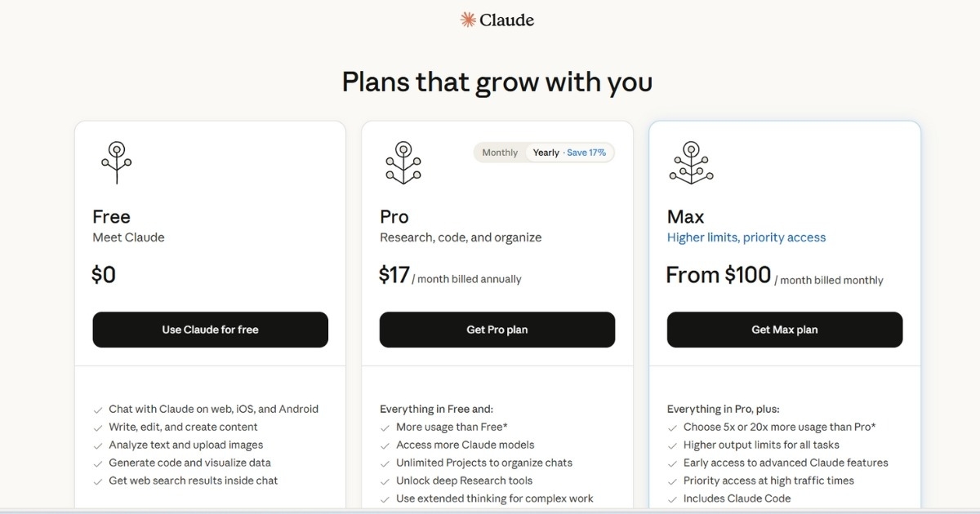Screen dimensions: 980x514
Task: Switch Pro billing to Monthly
Action: [x=499, y=152]
